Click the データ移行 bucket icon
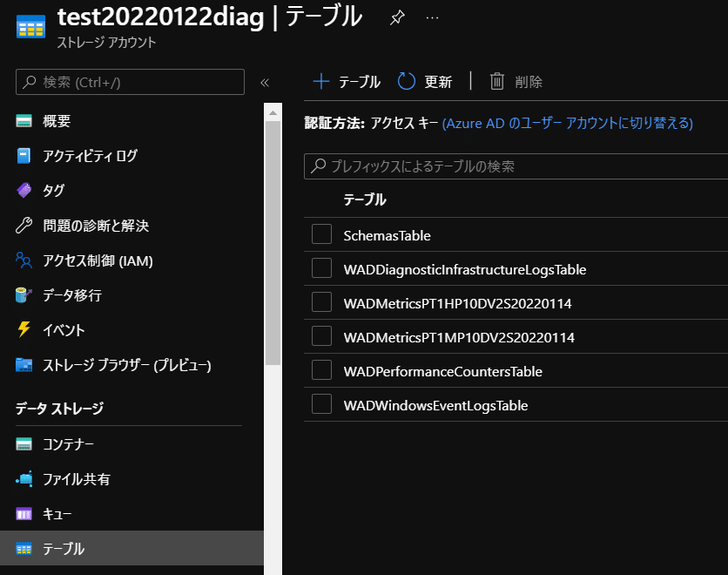This screenshot has width=728, height=575. (24, 295)
